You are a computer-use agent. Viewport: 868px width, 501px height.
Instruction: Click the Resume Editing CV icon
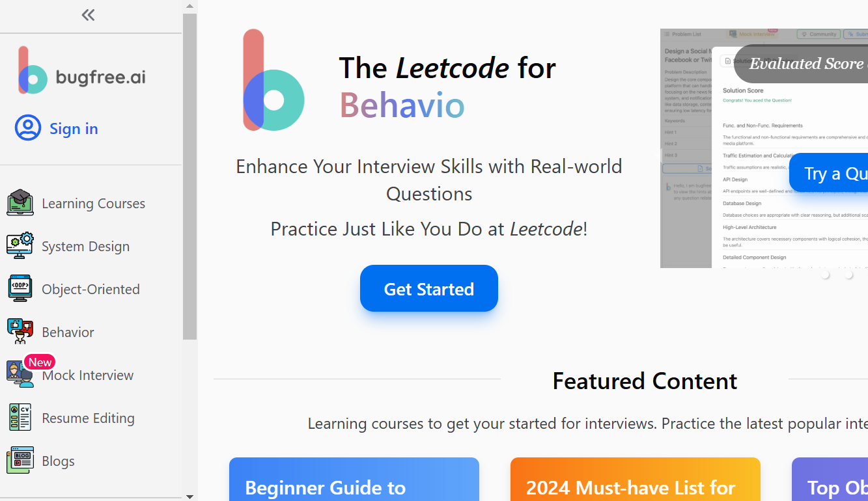tap(20, 418)
